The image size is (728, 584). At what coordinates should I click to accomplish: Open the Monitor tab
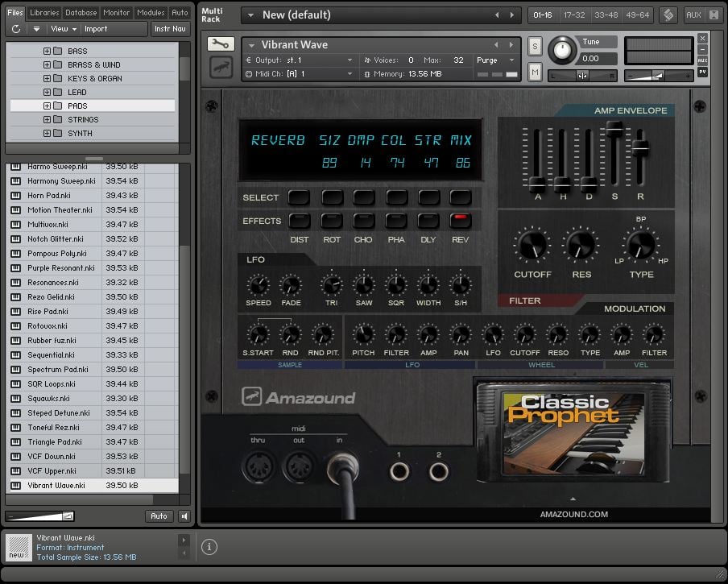pyautogui.click(x=116, y=13)
